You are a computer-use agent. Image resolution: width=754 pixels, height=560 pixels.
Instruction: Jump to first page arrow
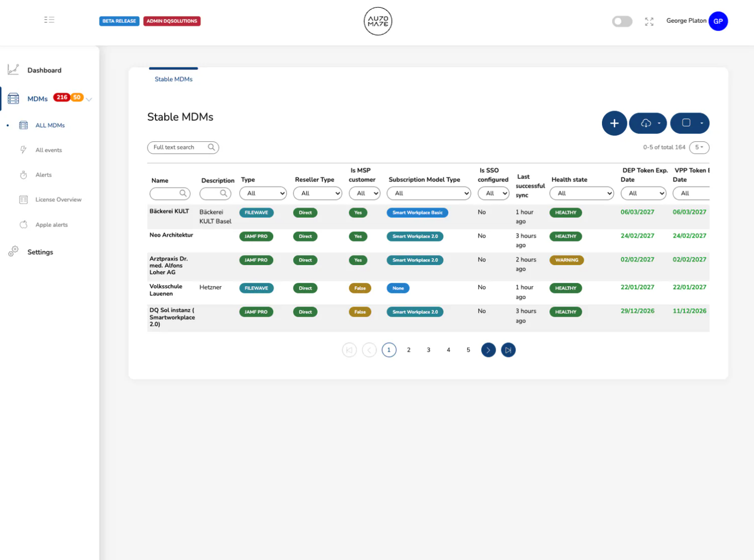[349, 350]
